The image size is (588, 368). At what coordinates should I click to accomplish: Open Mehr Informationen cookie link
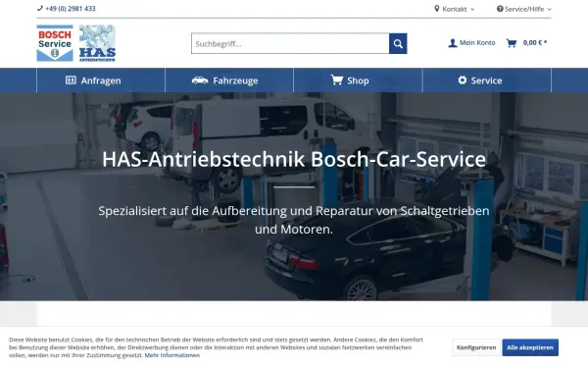172,355
